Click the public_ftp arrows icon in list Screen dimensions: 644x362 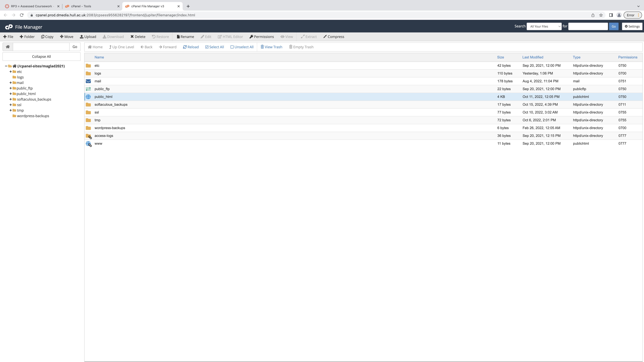pos(88,89)
